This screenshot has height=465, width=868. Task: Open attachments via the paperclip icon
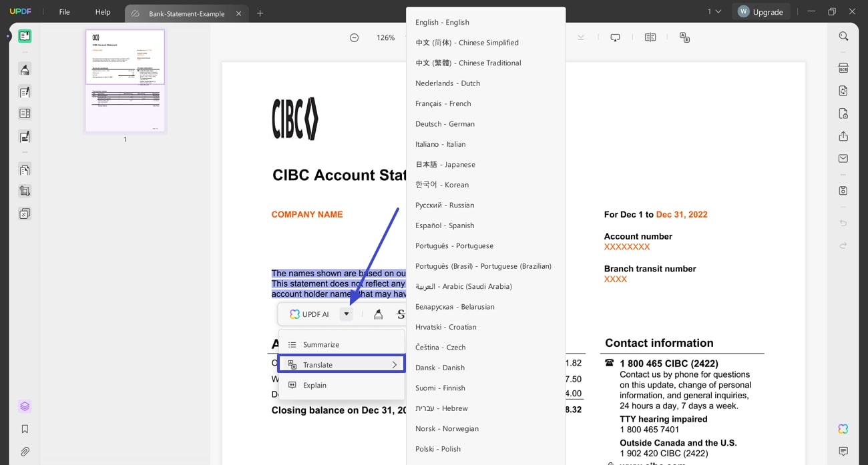[x=24, y=451]
